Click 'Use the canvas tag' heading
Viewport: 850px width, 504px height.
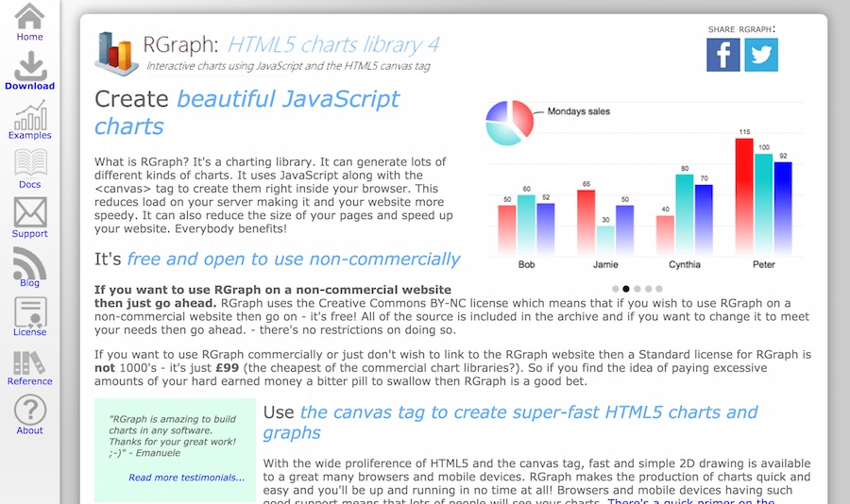coord(510,422)
